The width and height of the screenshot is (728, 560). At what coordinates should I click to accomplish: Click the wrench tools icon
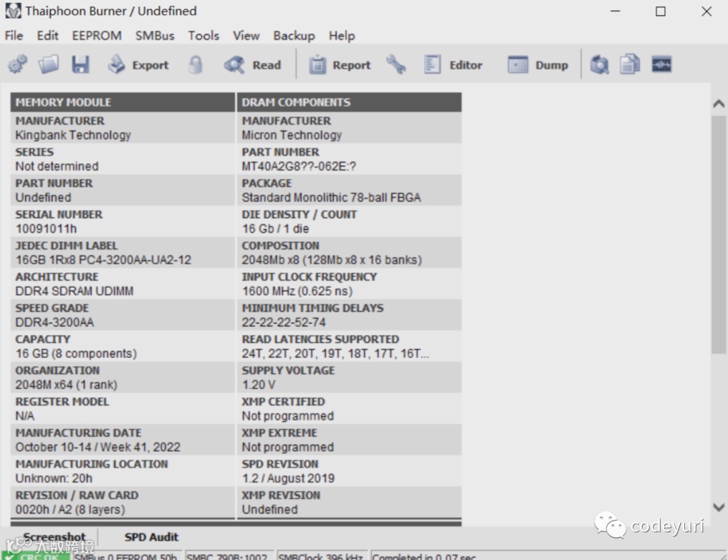[396, 65]
